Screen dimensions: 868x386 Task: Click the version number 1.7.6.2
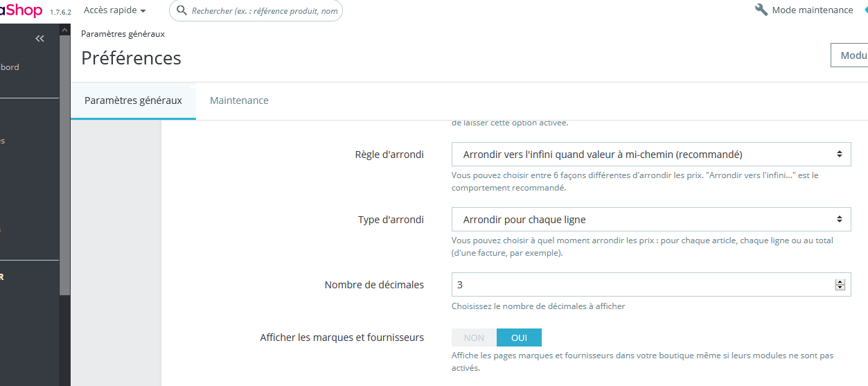tap(60, 12)
